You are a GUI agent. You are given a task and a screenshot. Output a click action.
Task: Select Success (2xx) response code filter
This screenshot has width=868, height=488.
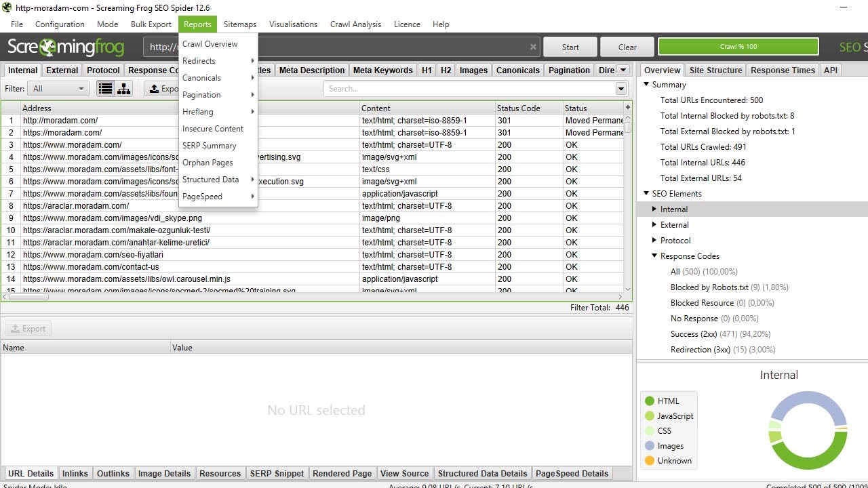pos(720,334)
